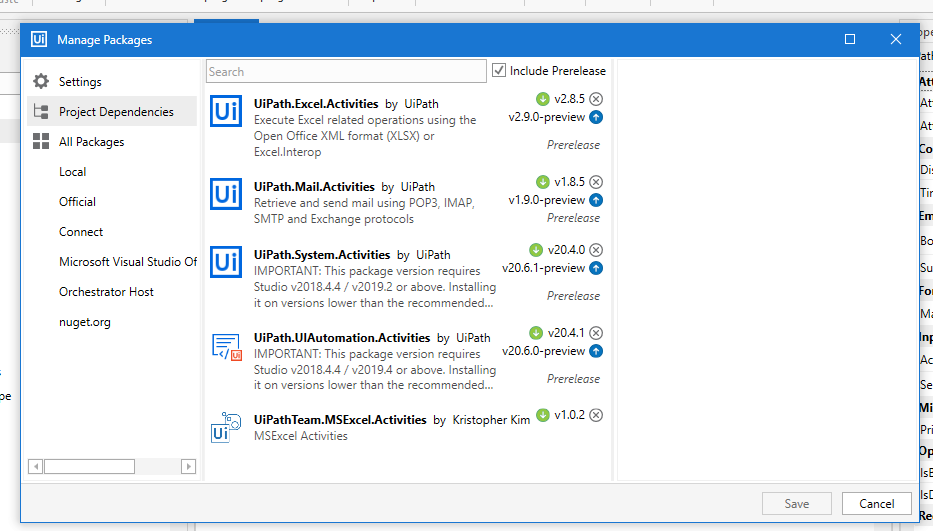The width and height of the screenshot is (933, 531).
Task: Remove System.Activities v20.4.0 with X icon
Action: (596, 249)
